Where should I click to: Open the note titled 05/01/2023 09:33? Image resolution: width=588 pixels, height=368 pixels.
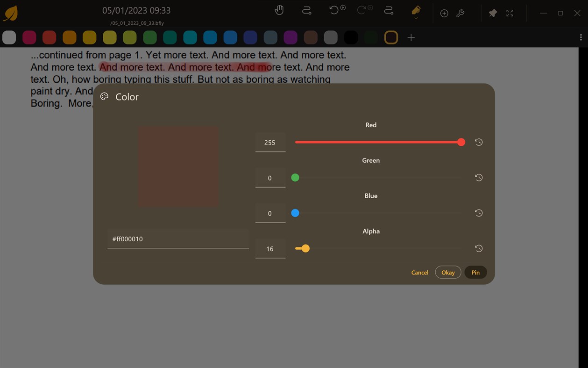pos(136,10)
